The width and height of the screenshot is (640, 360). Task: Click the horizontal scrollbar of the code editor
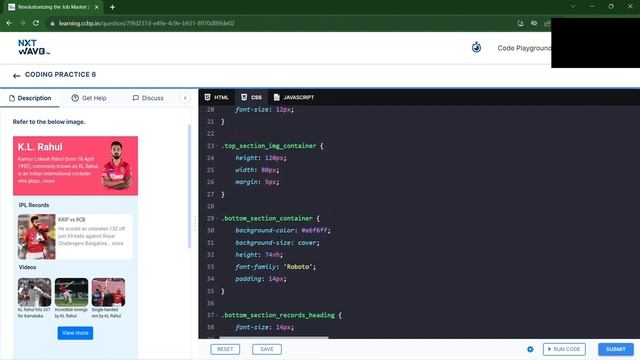pos(274,338)
